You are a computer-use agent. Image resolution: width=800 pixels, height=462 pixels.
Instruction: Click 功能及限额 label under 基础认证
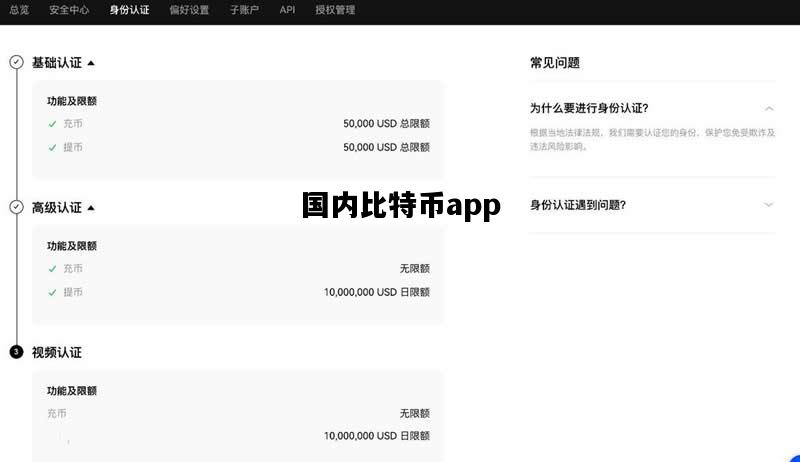pyautogui.click(x=72, y=101)
